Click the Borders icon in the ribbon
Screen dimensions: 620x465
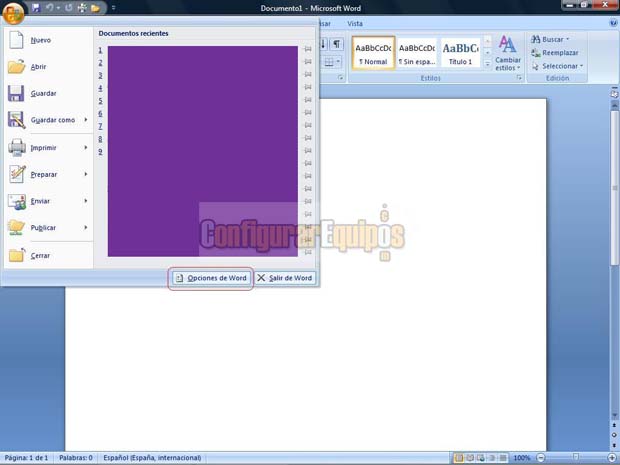(329, 62)
